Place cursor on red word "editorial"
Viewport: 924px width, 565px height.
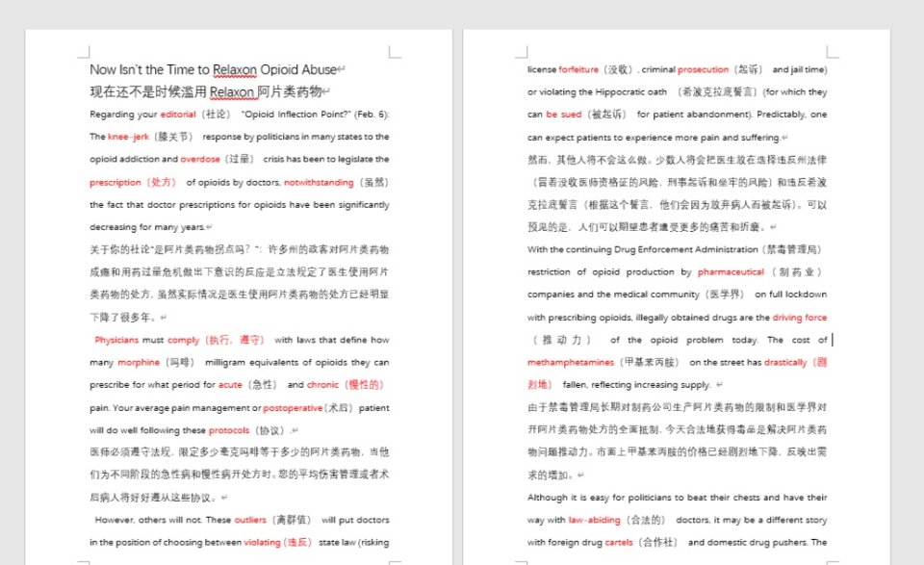(177, 115)
